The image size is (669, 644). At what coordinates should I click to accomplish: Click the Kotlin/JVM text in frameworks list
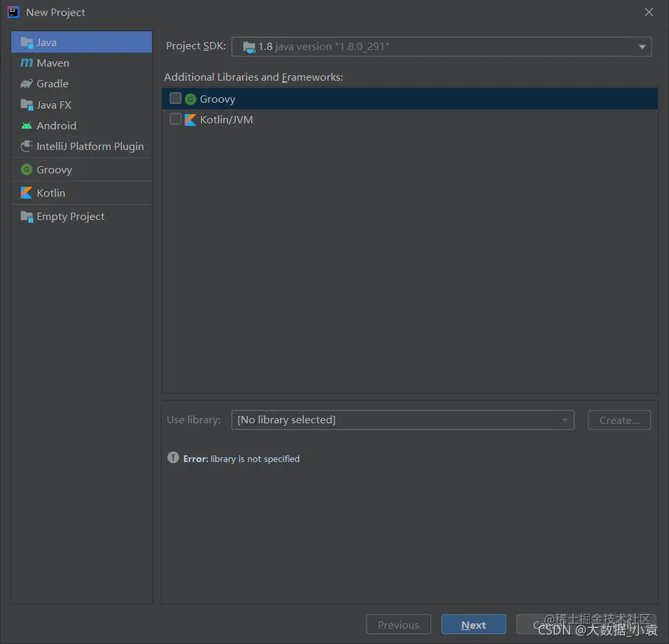click(227, 120)
